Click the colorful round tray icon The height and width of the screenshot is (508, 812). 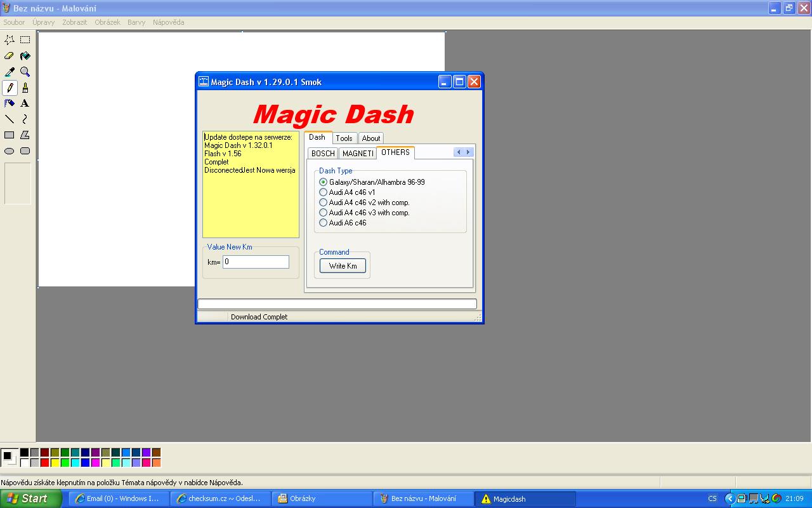tap(776, 498)
